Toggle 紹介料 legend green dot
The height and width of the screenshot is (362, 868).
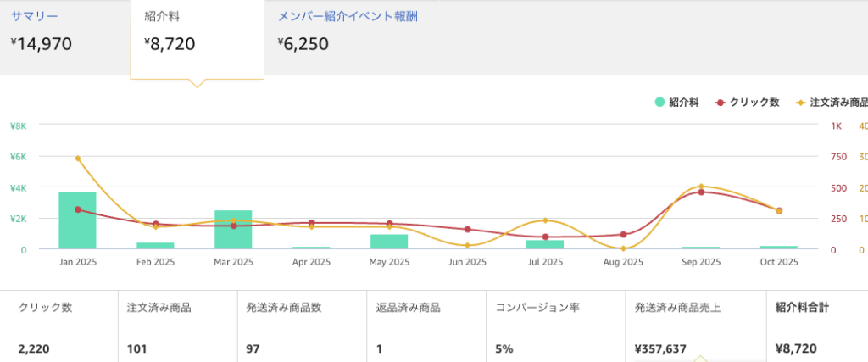[659, 103]
